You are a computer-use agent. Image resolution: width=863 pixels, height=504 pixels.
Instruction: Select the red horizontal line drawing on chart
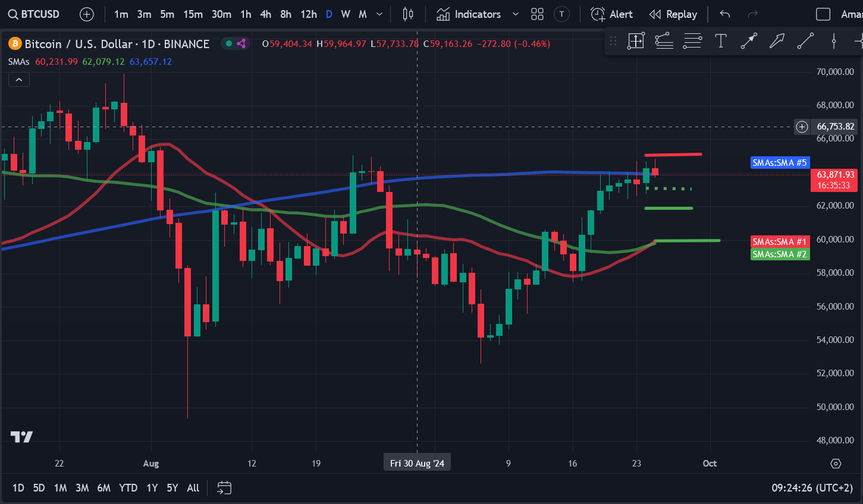[x=673, y=155]
